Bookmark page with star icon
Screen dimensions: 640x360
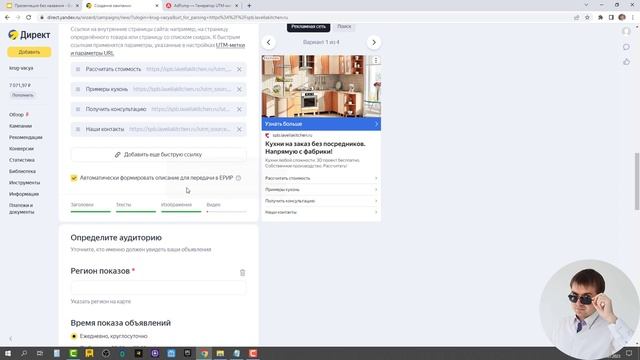pyautogui.click(x=587, y=18)
